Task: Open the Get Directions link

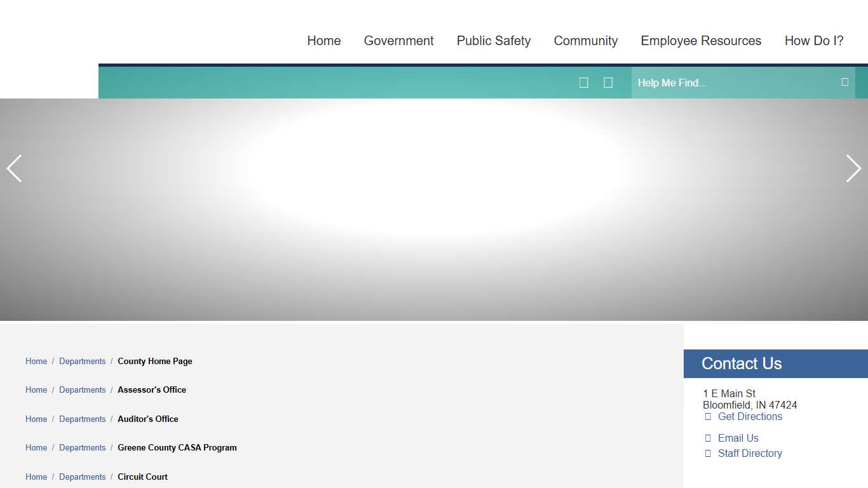Action: pyautogui.click(x=750, y=417)
